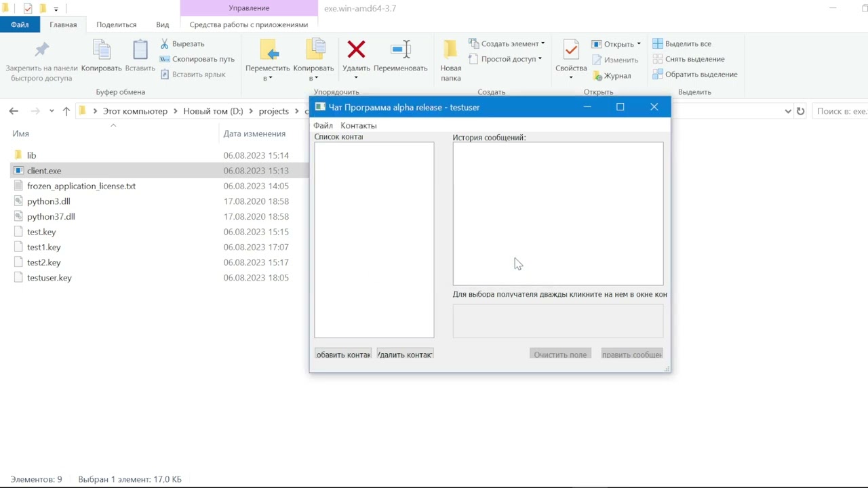Open the Файл menu in chat window
Image resolution: width=868 pixels, height=488 pixels.
pyautogui.click(x=323, y=125)
